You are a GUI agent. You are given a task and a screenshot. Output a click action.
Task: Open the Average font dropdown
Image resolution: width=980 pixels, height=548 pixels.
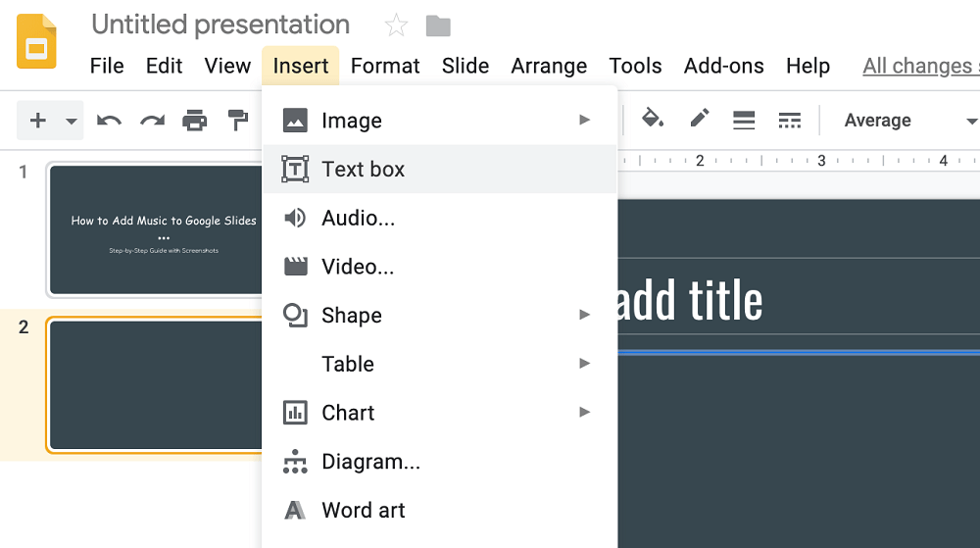pyautogui.click(x=909, y=120)
